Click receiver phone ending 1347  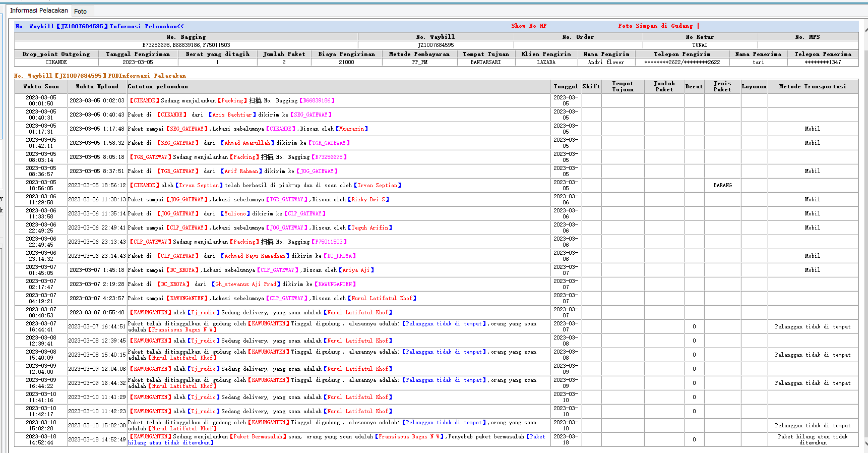pos(823,62)
